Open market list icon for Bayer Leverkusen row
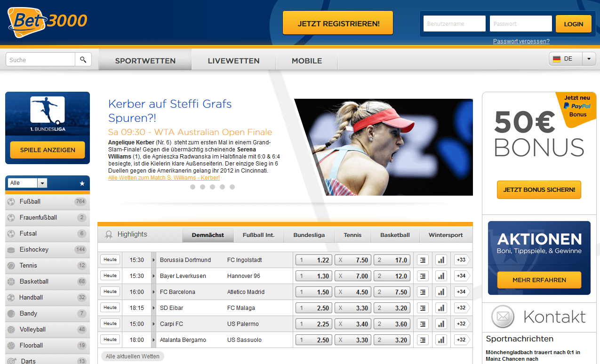This screenshot has height=364, width=600. coord(423,276)
